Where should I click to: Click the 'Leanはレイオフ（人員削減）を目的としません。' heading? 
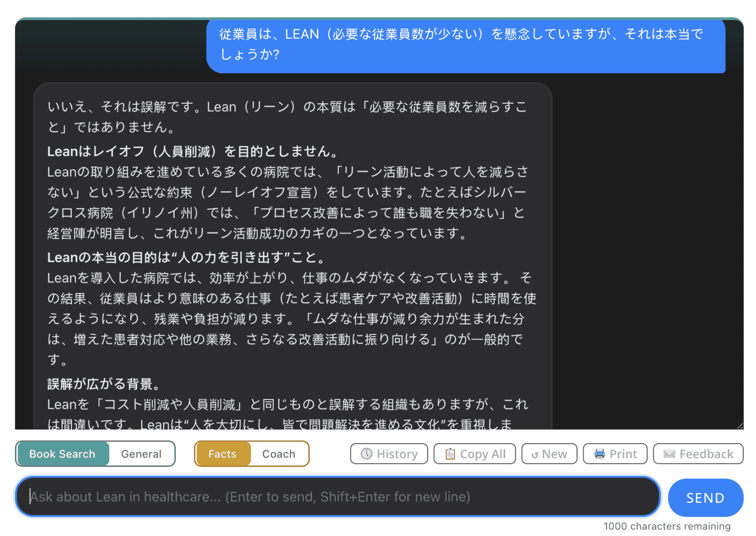tap(194, 151)
